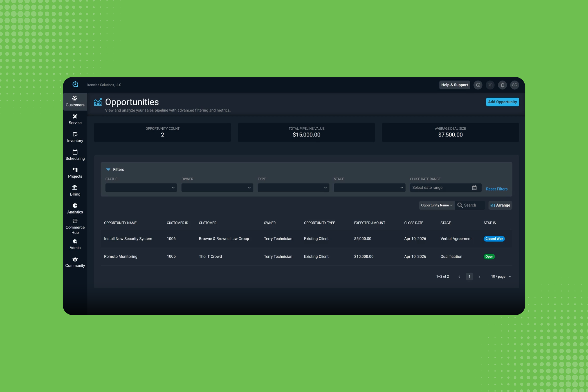
Task: Open the Service section in the sidebar
Action: tap(75, 119)
